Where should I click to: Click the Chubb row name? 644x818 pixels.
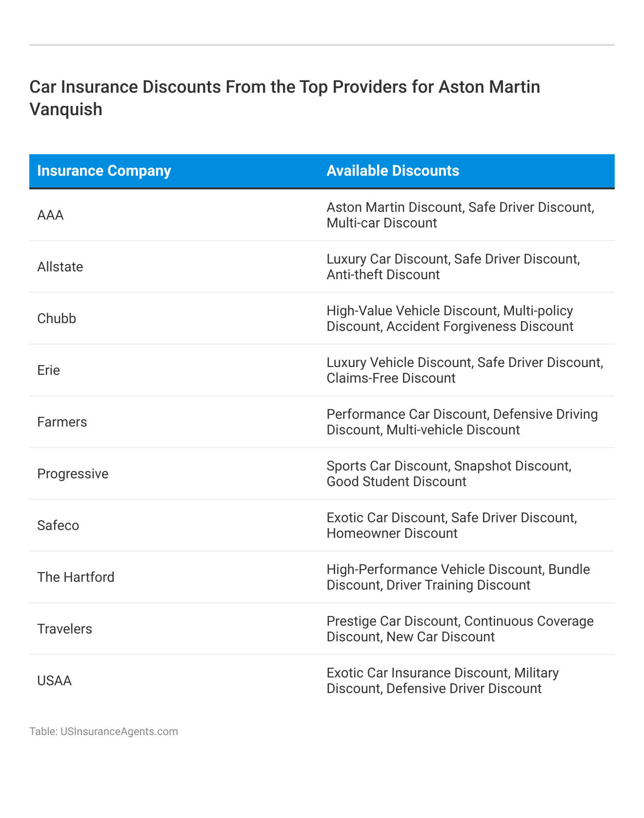(57, 319)
